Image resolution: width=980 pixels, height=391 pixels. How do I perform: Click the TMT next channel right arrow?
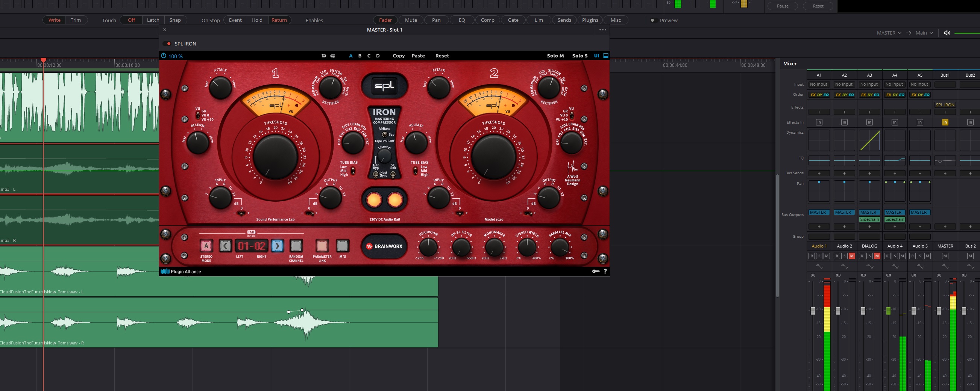[277, 246]
